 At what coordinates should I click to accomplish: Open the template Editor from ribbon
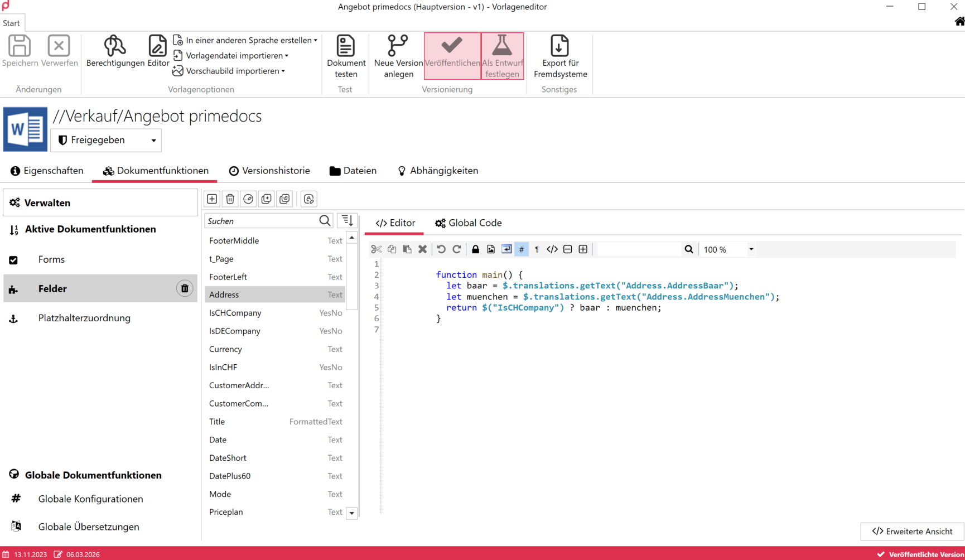click(x=158, y=52)
